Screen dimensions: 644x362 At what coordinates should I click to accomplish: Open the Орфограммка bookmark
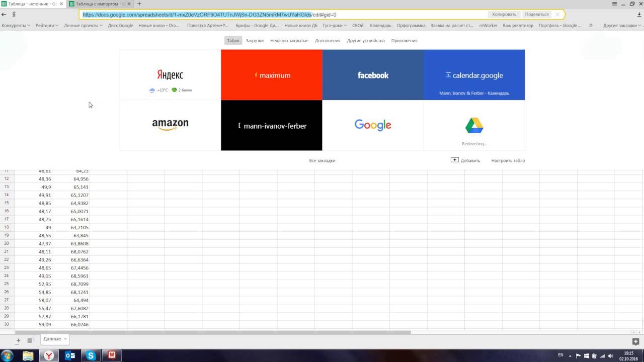(x=411, y=25)
